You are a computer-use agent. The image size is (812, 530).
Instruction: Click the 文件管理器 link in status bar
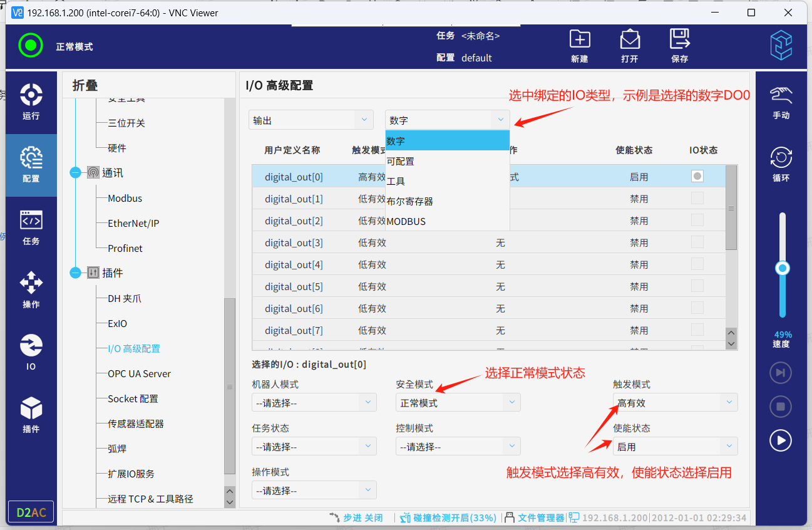tap(540, 518)
